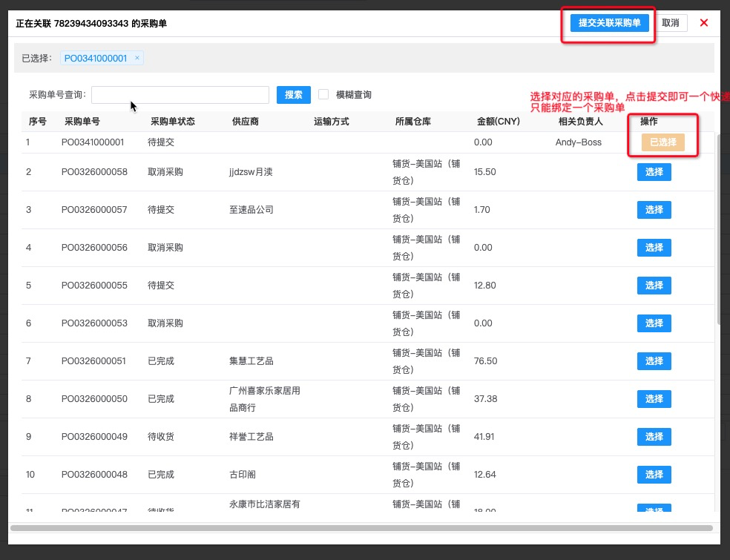Click supplier 至速品公司
This screenshot has width=730, height=560.
[251, 209]
